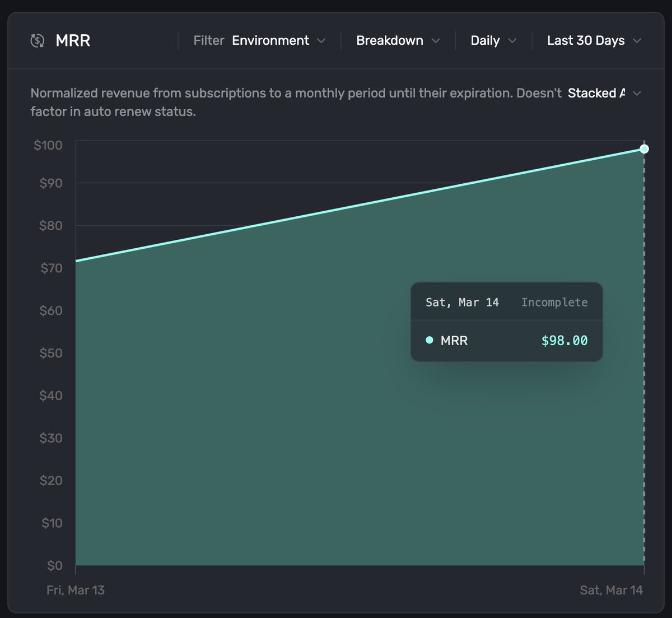
Task: Open the Environment filter dropdown
Action: (278, 40)
